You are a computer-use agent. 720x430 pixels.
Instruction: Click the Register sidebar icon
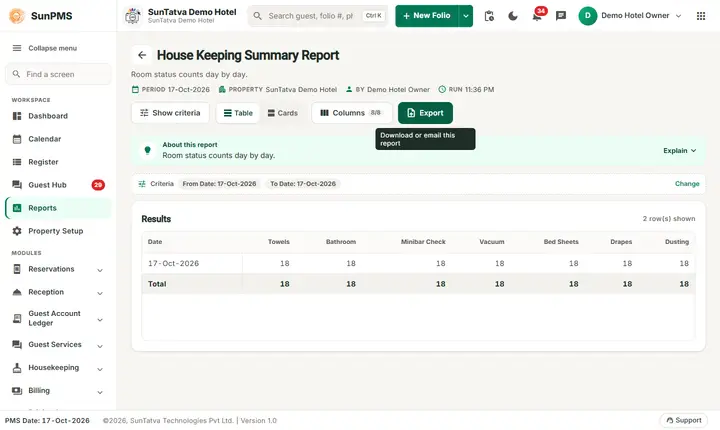pyautogui.click(x=17, y=162)
